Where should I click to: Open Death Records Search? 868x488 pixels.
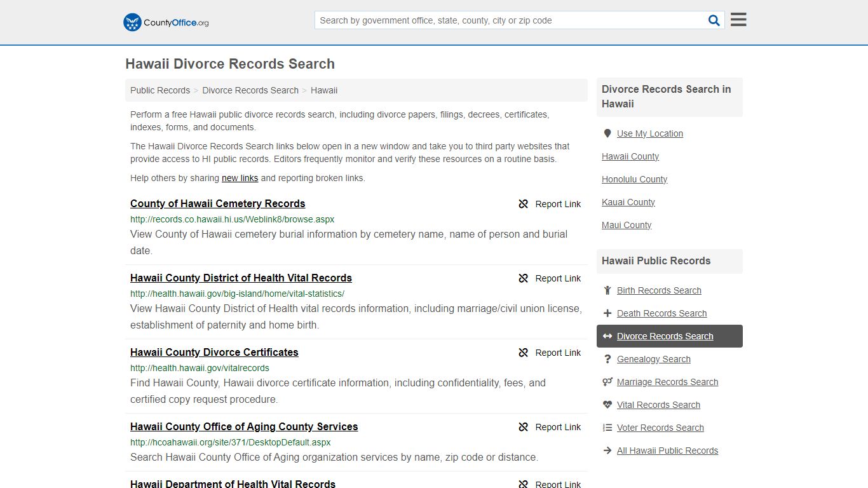click(661, 313)
